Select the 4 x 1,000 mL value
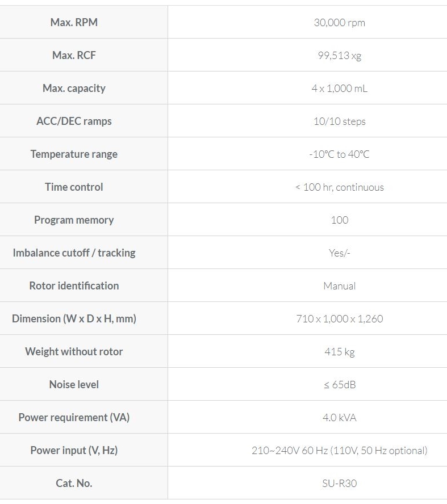Image resolution: width=447 pixels, height=504 pixels. pyautogui.click(x=339, y=89)
